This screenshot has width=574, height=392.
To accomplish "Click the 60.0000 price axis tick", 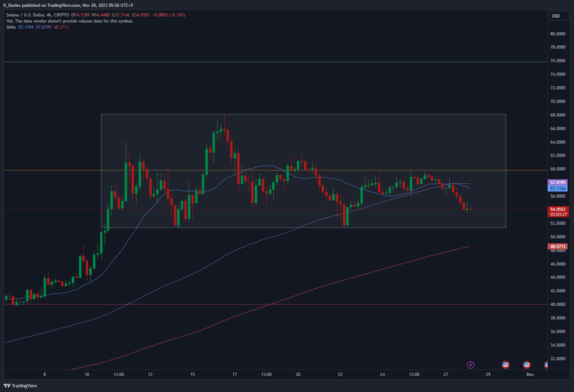I will [558, 169].
